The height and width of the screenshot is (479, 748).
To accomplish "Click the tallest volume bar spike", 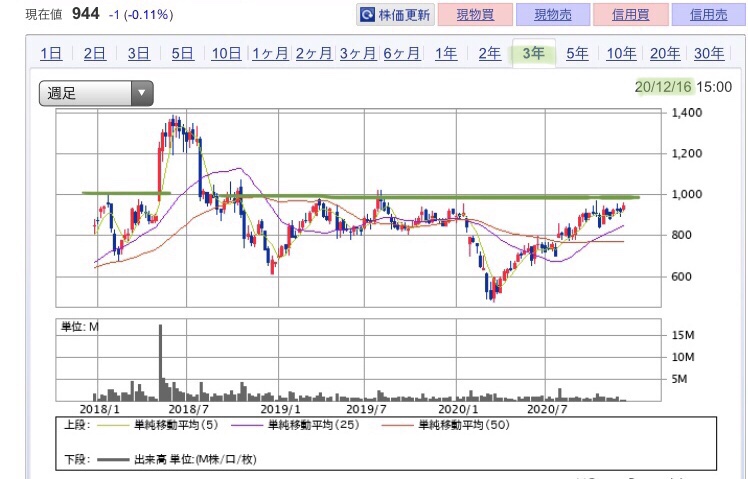I will click(x=160, y=363).
